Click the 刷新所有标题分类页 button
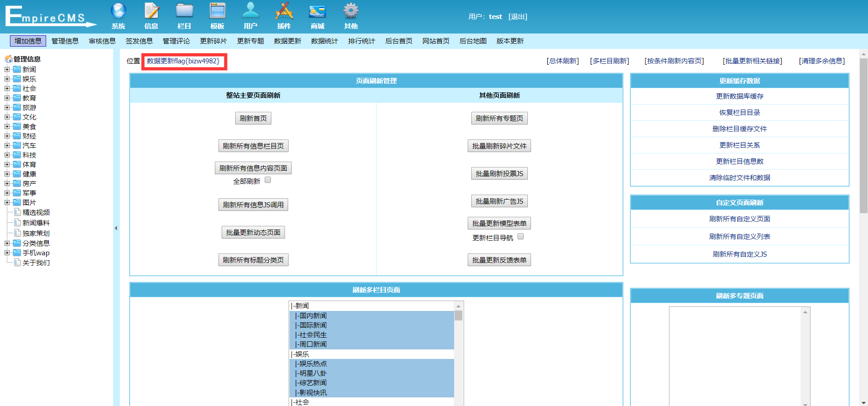 [x=253, y=260]
